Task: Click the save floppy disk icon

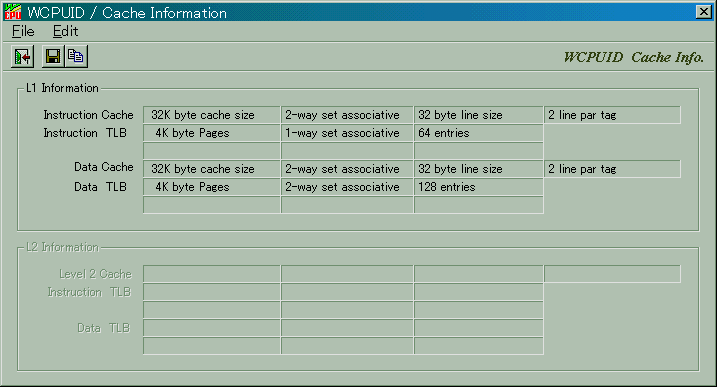Action: (53, 57)
